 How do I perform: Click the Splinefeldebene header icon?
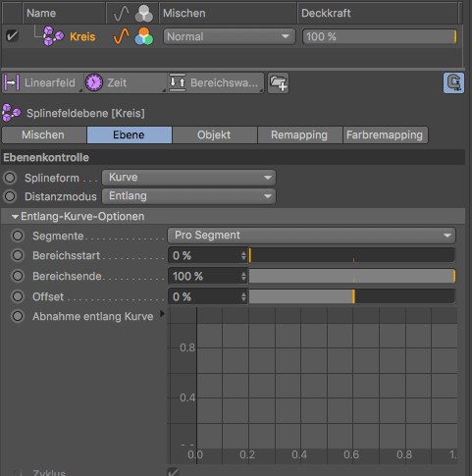pos(12,113)
